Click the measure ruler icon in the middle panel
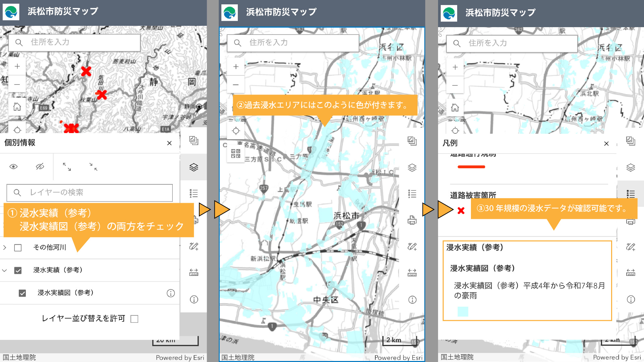 [412, 272]
